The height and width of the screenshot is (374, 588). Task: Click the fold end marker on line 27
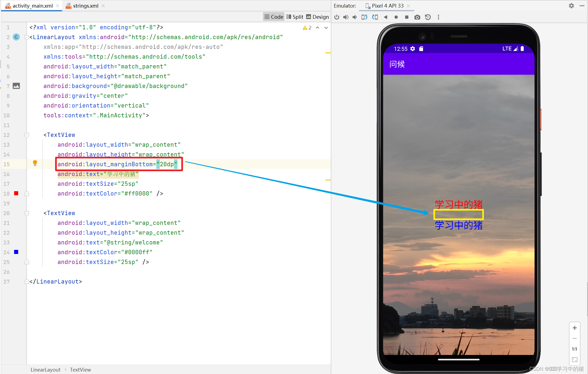point(27,282)
